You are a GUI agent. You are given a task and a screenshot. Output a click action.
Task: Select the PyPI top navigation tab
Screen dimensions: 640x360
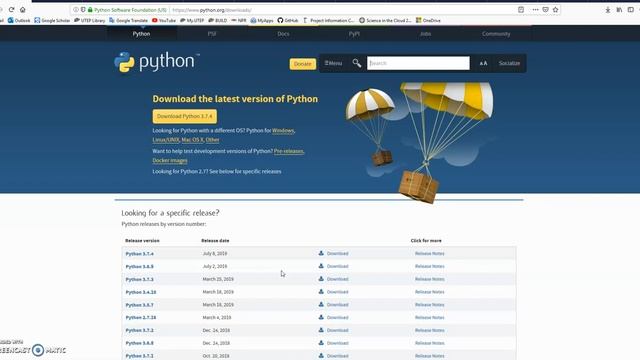pyautogui.click(x=354, y=34)
